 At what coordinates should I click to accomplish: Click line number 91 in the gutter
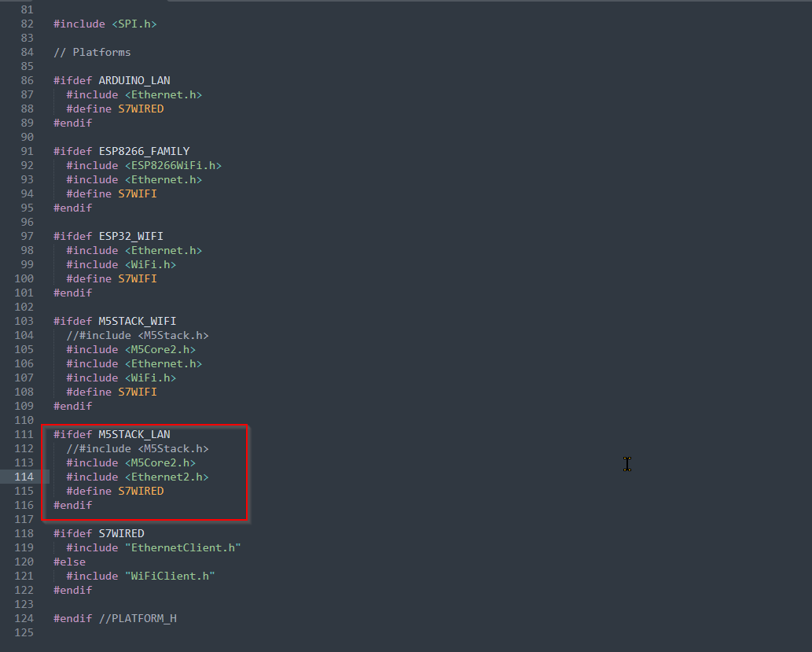click(x=27, y=151)
